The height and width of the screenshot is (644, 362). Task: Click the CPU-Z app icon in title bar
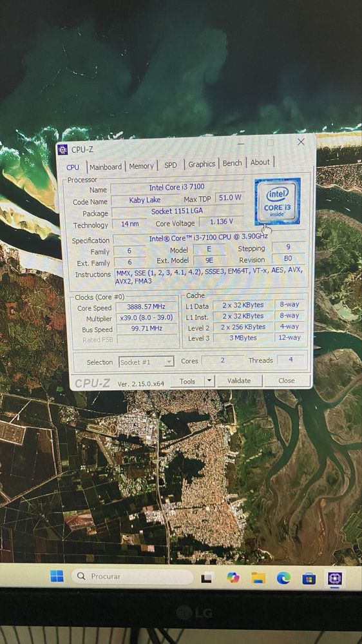point(62,150)
